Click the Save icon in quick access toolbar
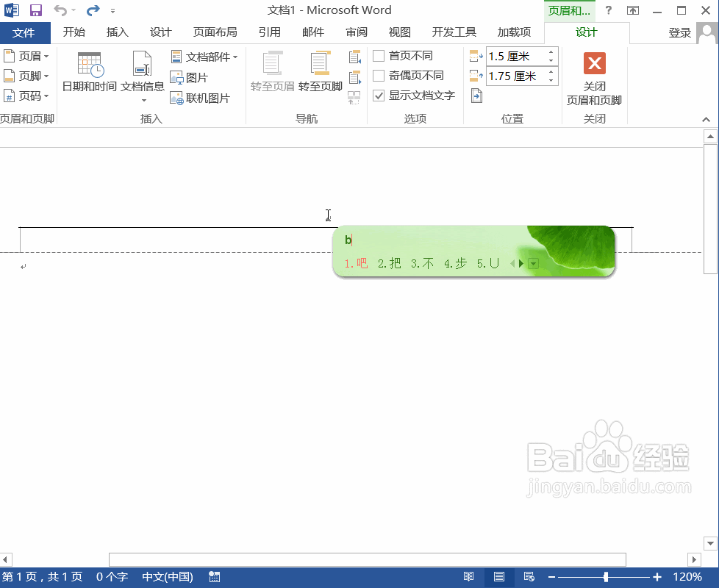Image resolution: width=719 pixels, height=588 pixels. tap(35, 10)
